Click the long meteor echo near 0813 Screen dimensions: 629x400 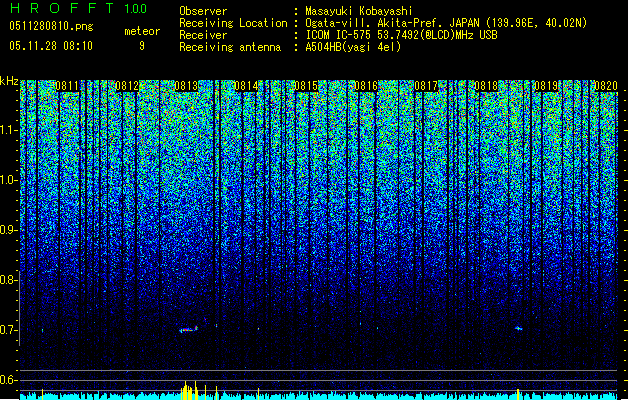pos(189,329)
